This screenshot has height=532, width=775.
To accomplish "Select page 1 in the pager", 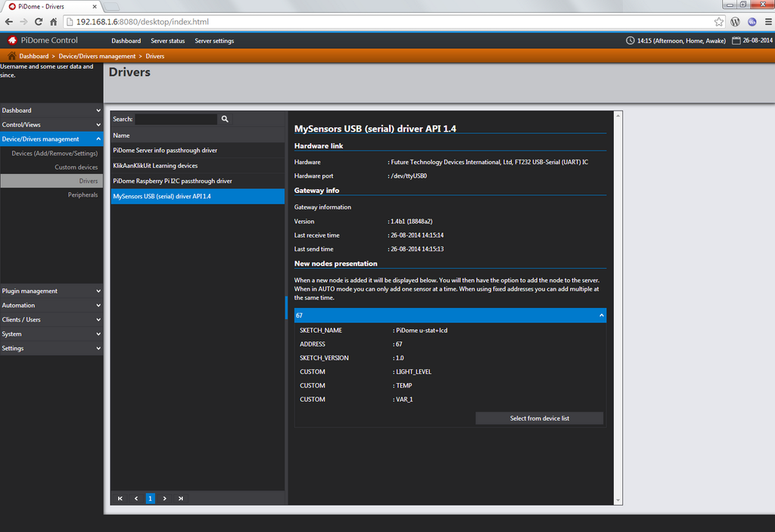I will tap(151, 499).
